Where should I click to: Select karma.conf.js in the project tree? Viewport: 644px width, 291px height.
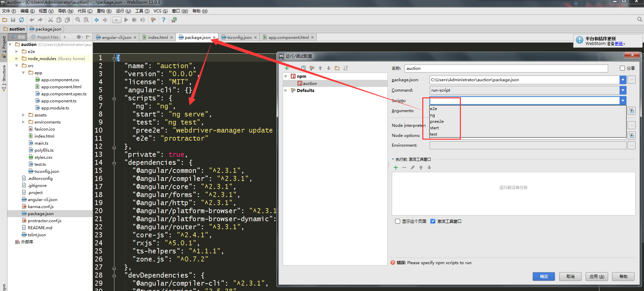tap(40, 206)
